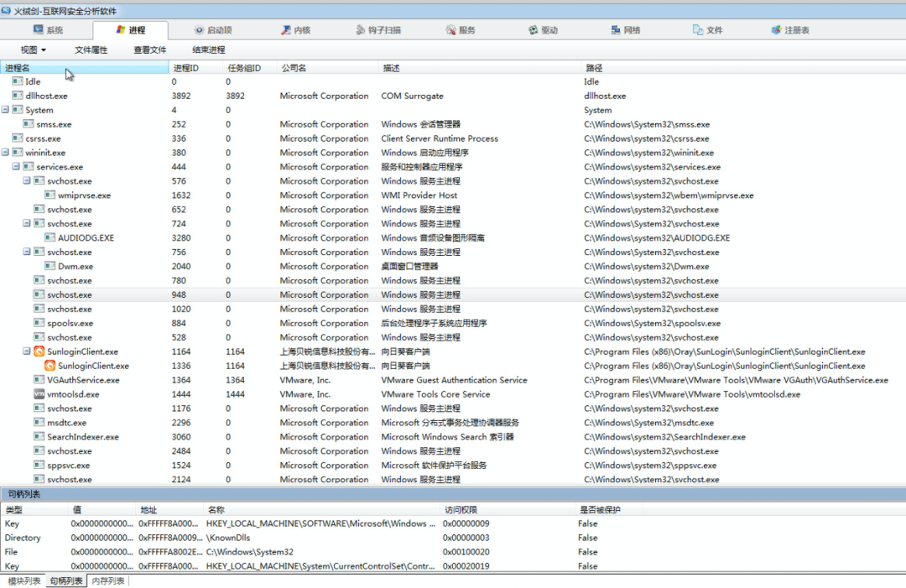Collapse svchost.exe PID 724 node
906x588 pixels.
click(27, 223)
